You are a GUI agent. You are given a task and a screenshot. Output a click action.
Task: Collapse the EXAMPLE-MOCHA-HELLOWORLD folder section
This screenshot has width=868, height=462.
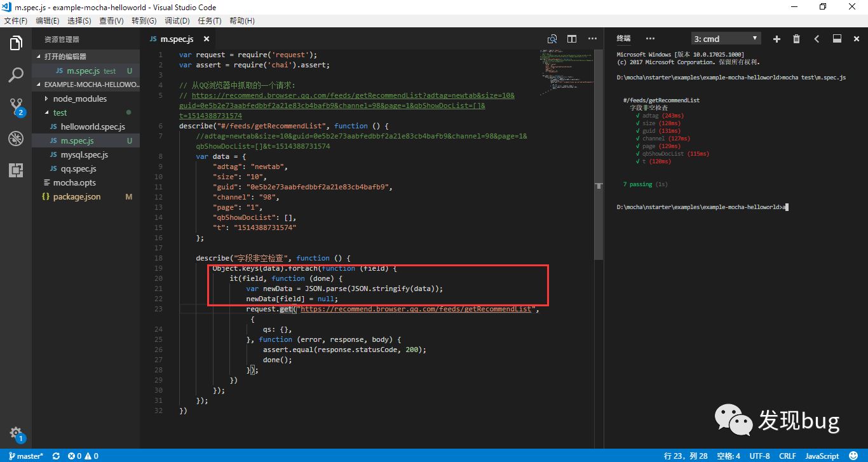coord(86,85)
